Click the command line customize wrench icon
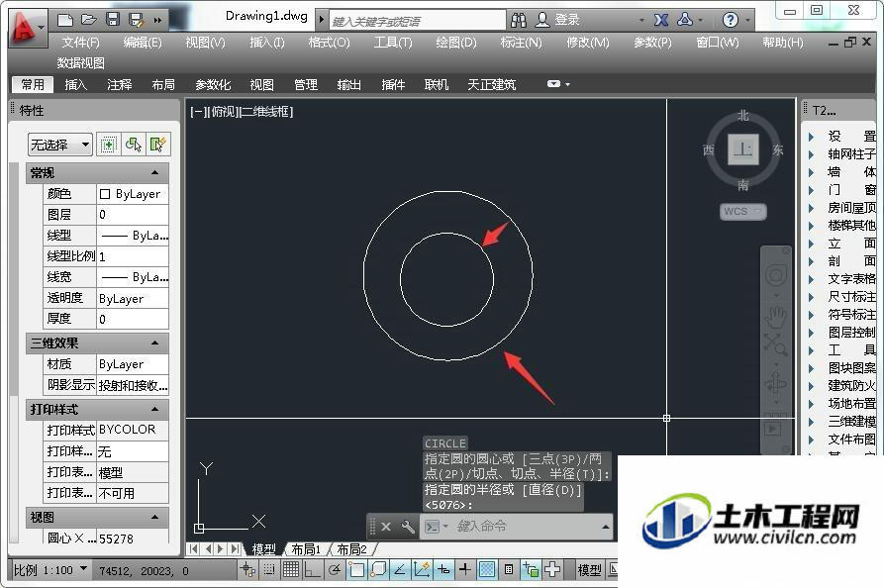Image resolution: width=884 pixels, height=588 pixels. click(408, 527)
